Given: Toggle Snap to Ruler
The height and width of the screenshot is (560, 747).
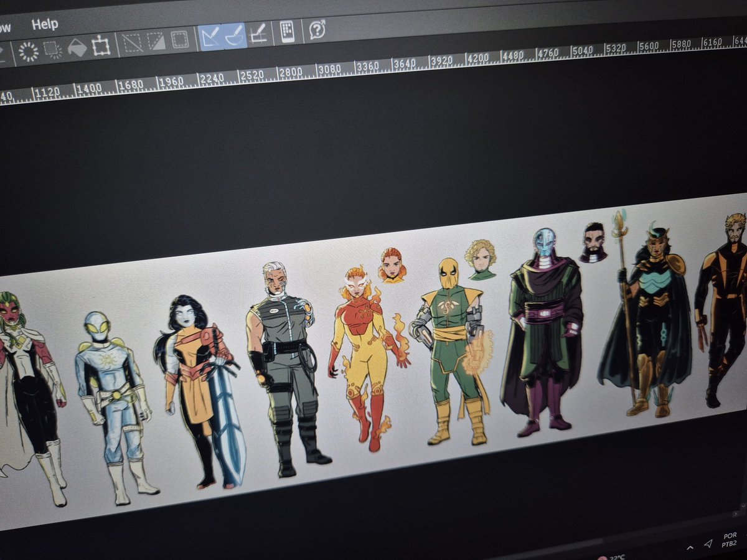Looking at the screenshot, I should click(x=210, y=37).
